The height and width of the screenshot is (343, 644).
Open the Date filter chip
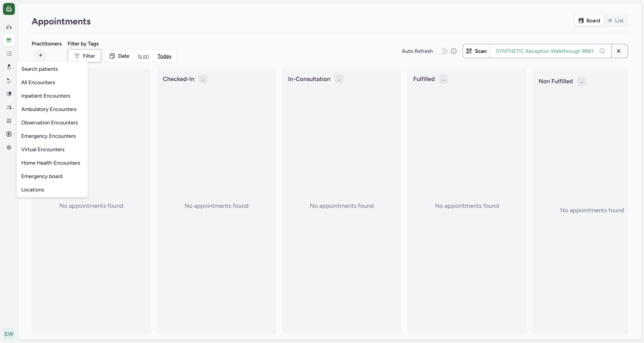119,56
